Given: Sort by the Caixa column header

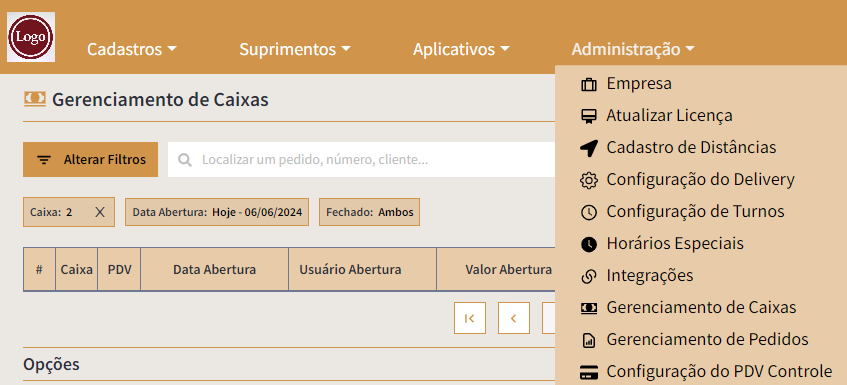Looking at the screenshot, I should pyautogui.click(x=77, y=269).
